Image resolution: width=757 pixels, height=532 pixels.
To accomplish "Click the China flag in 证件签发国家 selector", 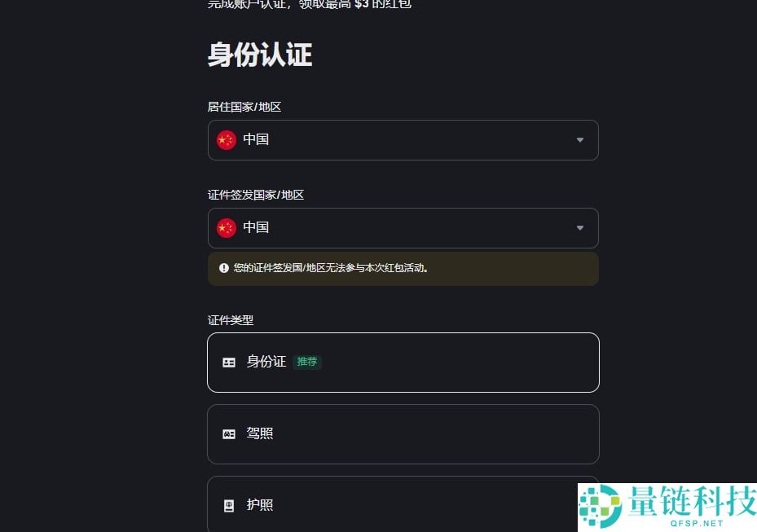I will (226, 227).
